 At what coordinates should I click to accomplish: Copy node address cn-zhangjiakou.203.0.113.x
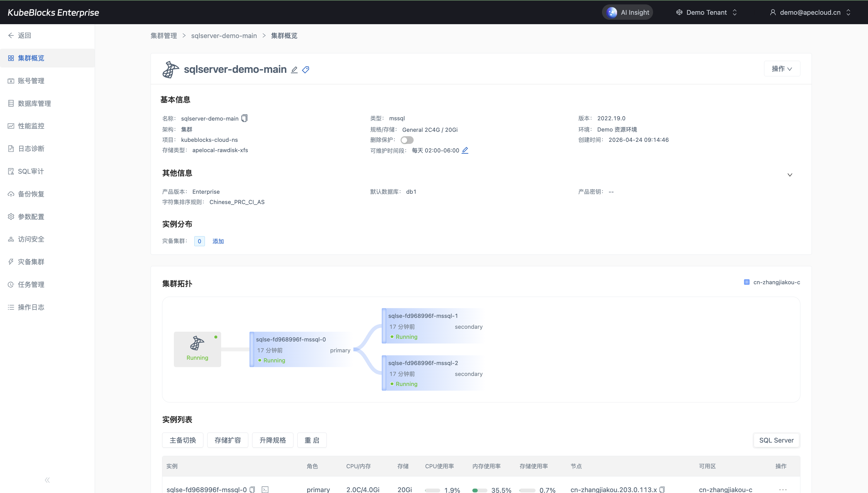(662, 489)
